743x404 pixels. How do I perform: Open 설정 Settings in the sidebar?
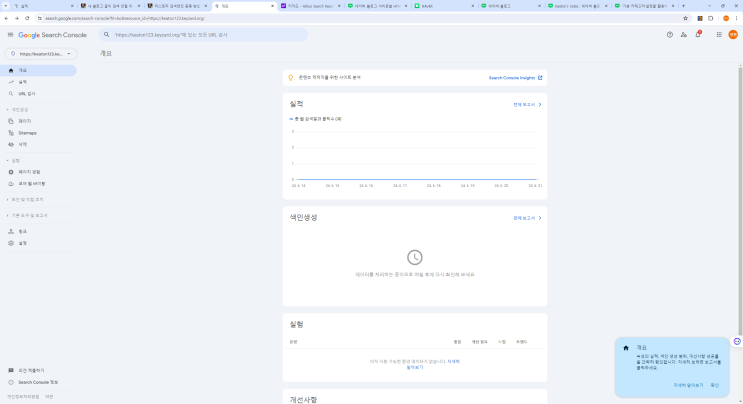pyautogui.click(x=38, y=243)
